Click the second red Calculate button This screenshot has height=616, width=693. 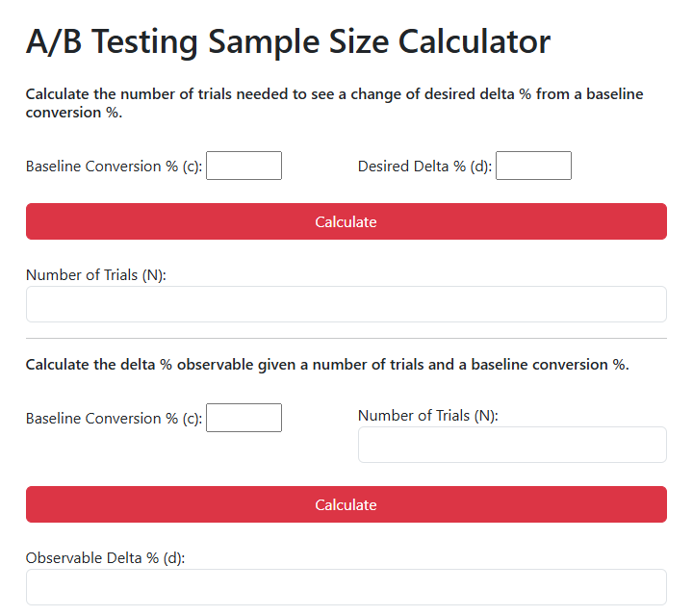click(x=346, y=504)
